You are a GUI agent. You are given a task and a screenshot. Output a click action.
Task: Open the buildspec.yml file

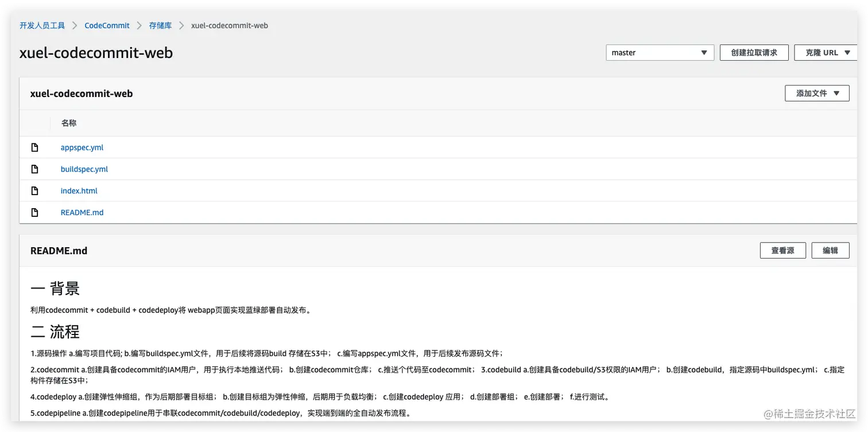click(x=84, y=169)
